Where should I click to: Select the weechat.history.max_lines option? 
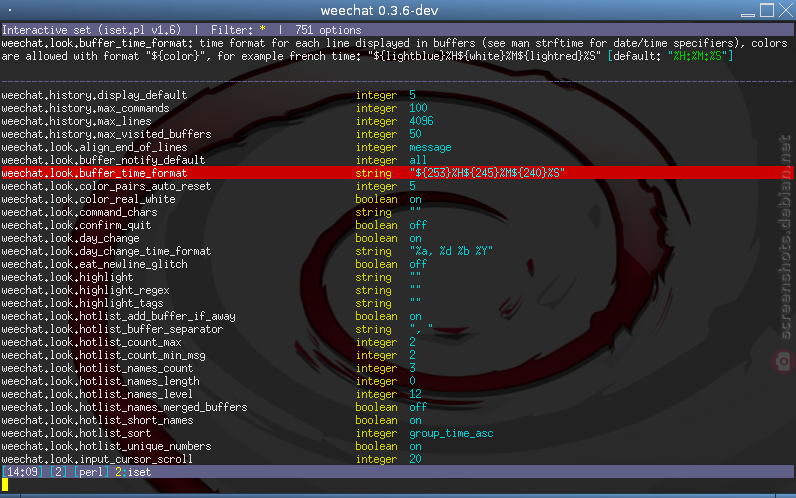pos(398,121)
